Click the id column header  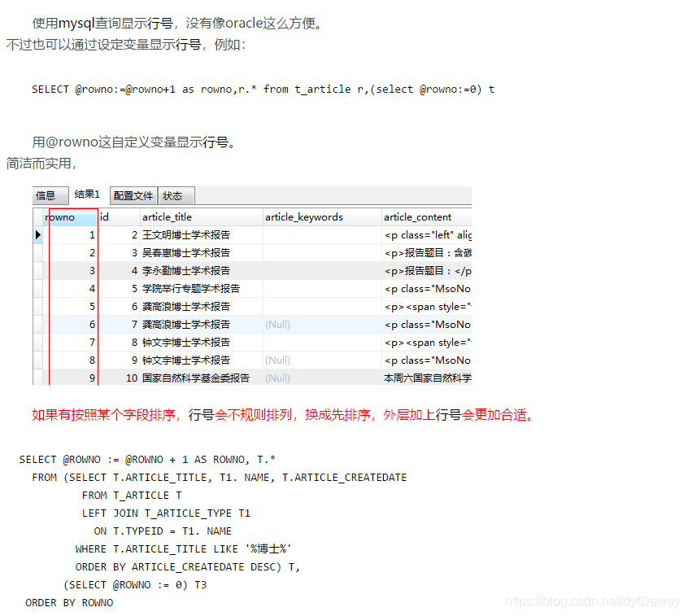click(x=119, y=217)
